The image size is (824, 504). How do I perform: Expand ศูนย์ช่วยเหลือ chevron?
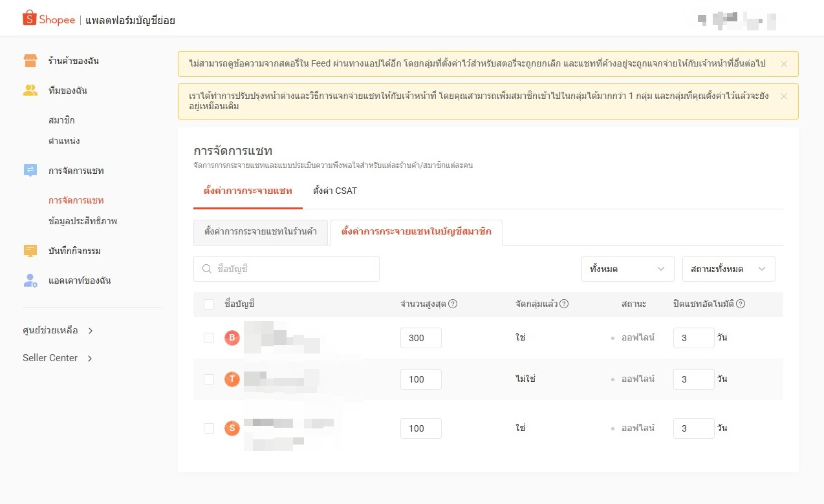91,331
